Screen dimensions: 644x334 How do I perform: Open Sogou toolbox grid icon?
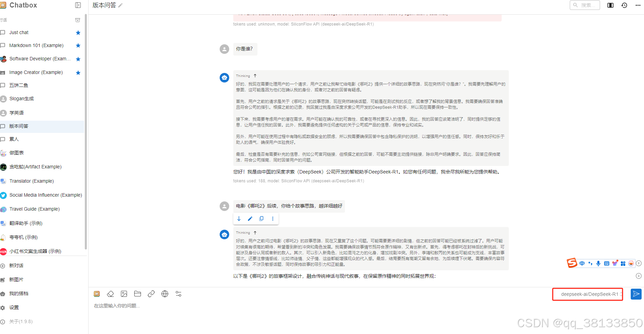(x=623, y=263)
